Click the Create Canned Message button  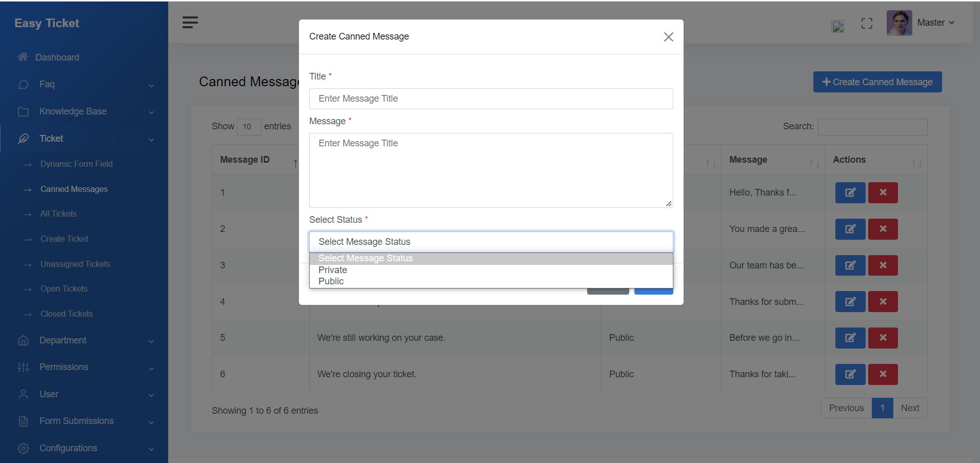(x=877, y=82)
